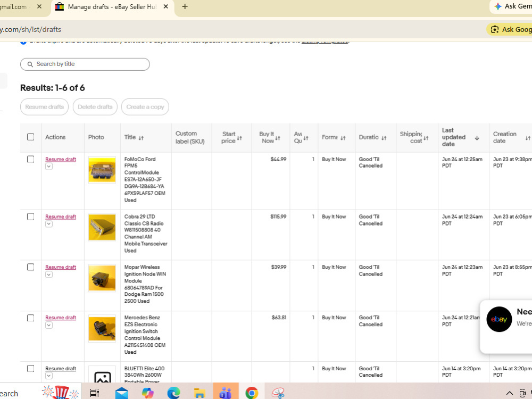The image size is (532, 399).
Task: Open Microsoft Edge from the taskbar
Action: pos(174,393)
